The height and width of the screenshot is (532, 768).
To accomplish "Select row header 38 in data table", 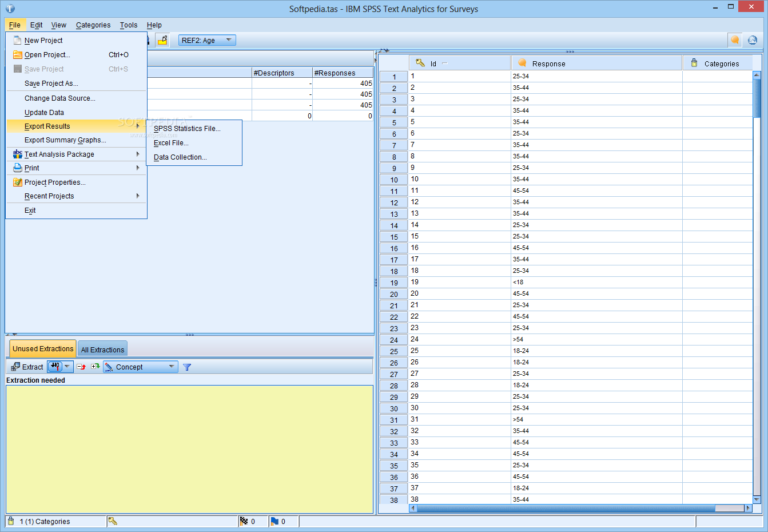I will [x=394, y=500].
